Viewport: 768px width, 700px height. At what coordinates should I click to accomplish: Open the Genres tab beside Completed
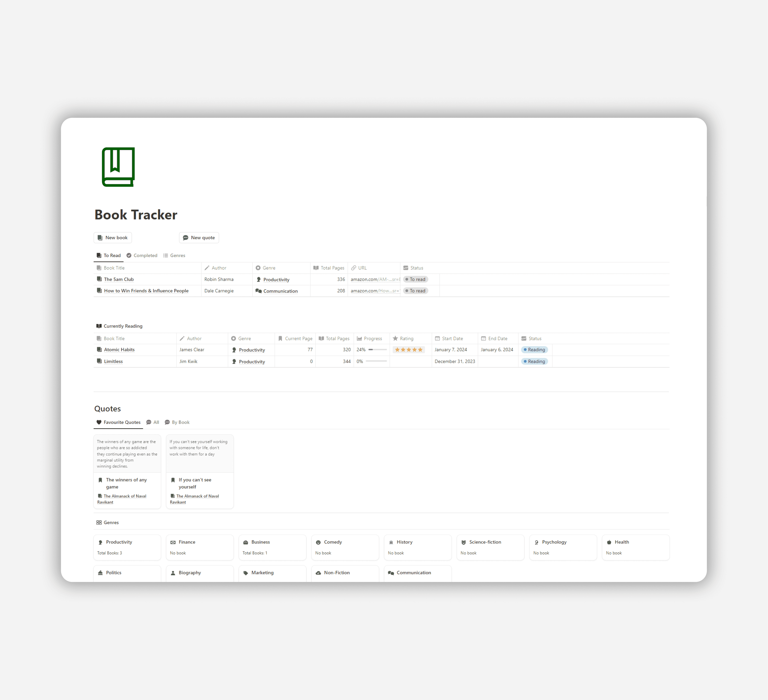click(174, 255)
